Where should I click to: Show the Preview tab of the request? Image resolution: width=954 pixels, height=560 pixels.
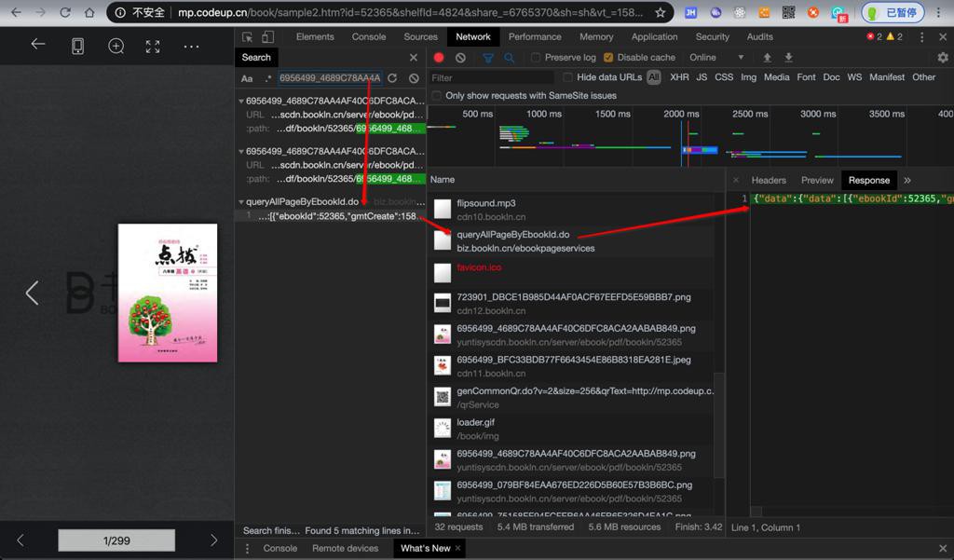point(817,180)
